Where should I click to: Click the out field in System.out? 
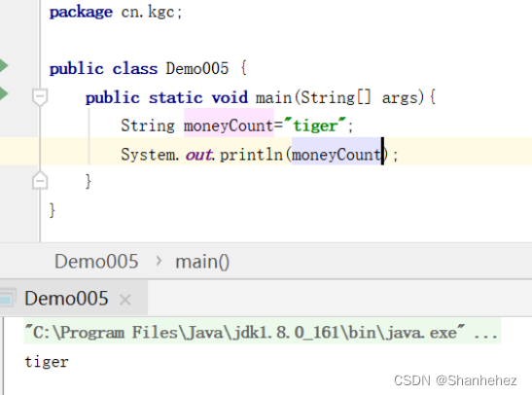[198, 155]
